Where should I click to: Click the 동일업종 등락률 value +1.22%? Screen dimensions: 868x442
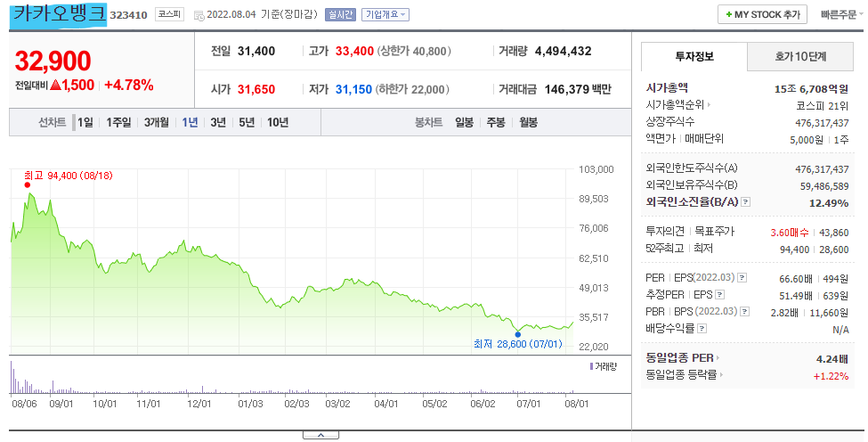(831, 377)
